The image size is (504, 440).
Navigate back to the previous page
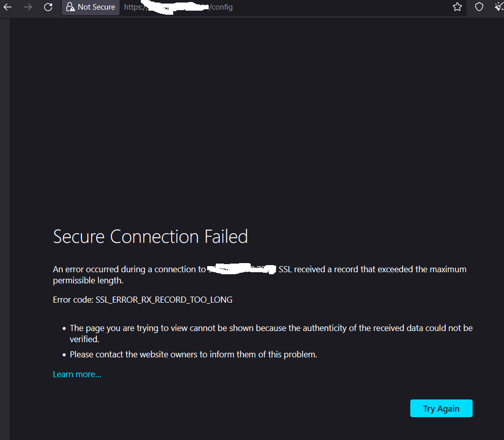[7, 7]
